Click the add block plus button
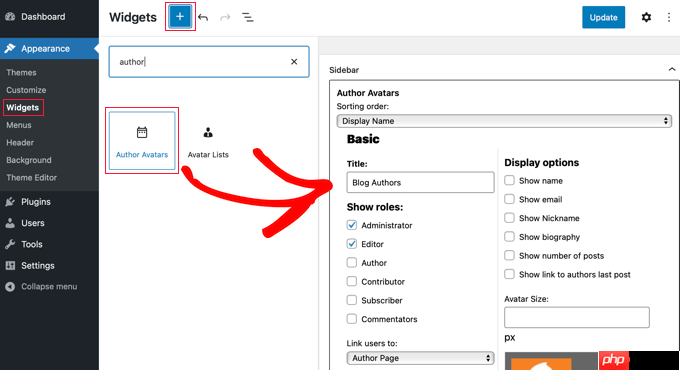The height and width of the screenshot is (370, 680). click(x=180, y=17)
